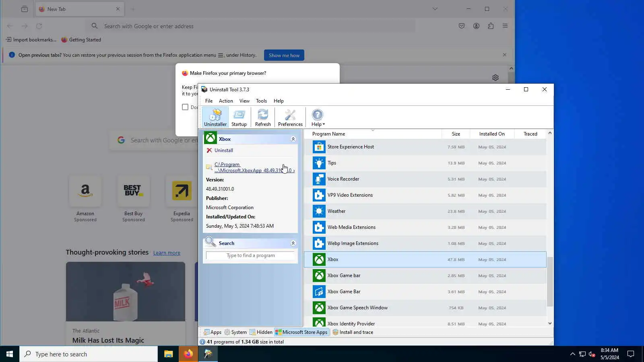Open the Firefox application hamburger menu
644x362 pixels.
coord(505,26)
